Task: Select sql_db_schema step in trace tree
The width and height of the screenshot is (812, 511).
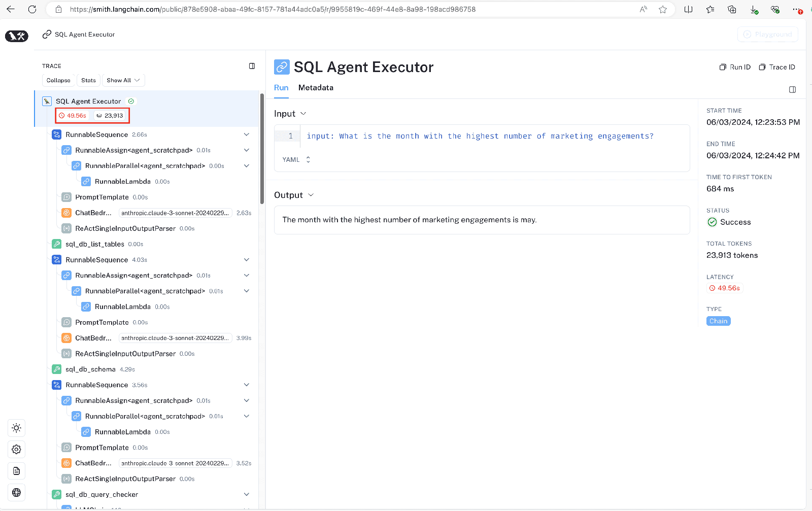Action: click(90, 369)
